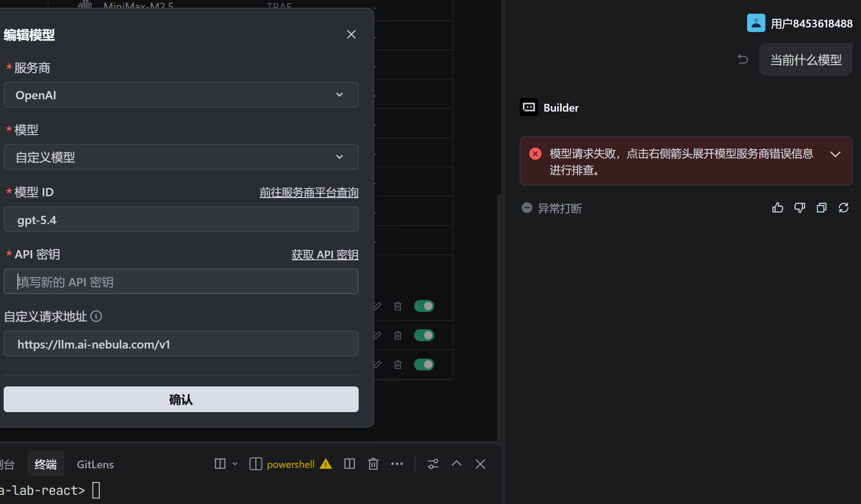Image resolution: width=861 pixels, height=504 pixels.
Task: Select the powershell terminal entry
Action: 291,464
